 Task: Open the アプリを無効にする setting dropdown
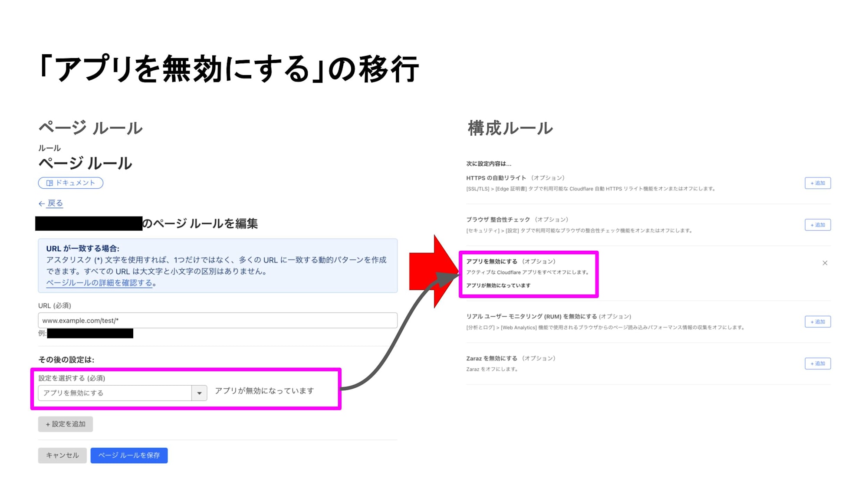point(122,393)
